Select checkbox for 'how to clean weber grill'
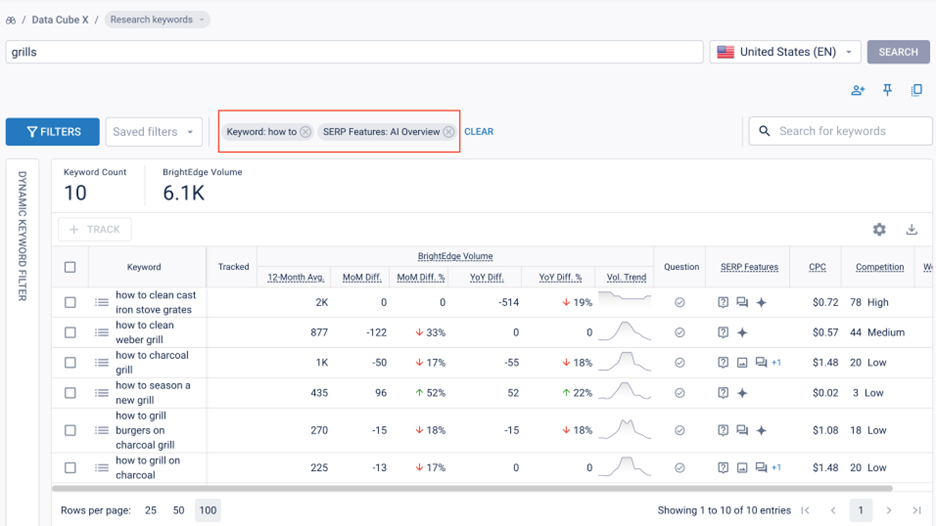This screenshot has height=526, width=936. tap(70, 332)
